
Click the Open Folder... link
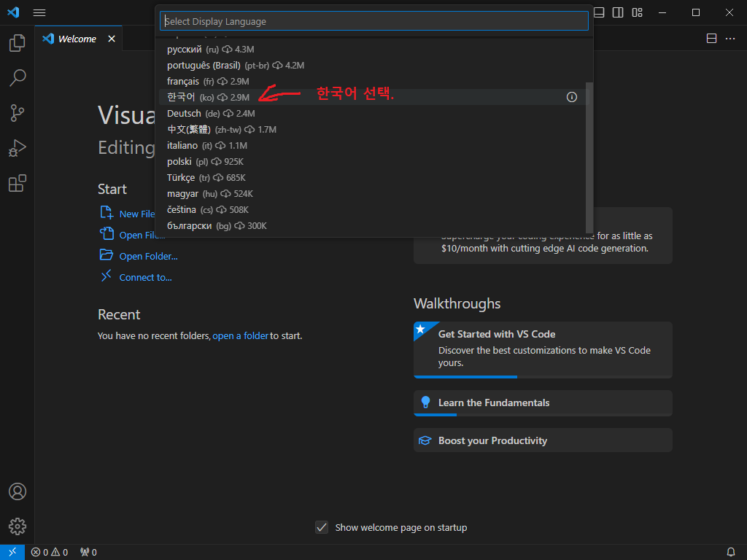point(148,256)
